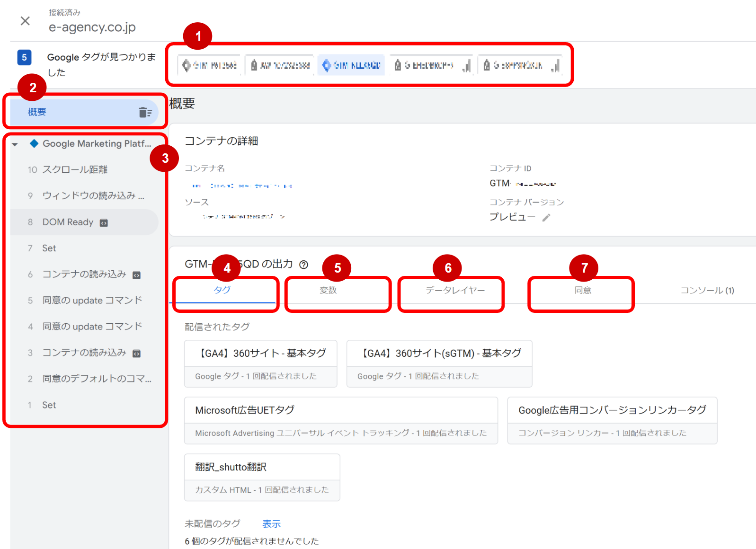
Task: Select event 8 DOM Ready
Action: (84, 222)
